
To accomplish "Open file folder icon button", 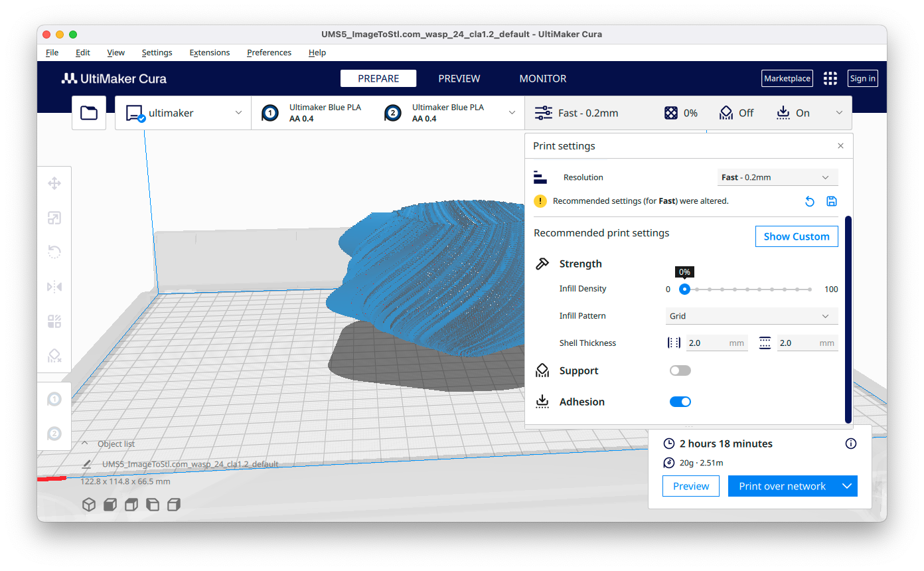I will [89, 113].
